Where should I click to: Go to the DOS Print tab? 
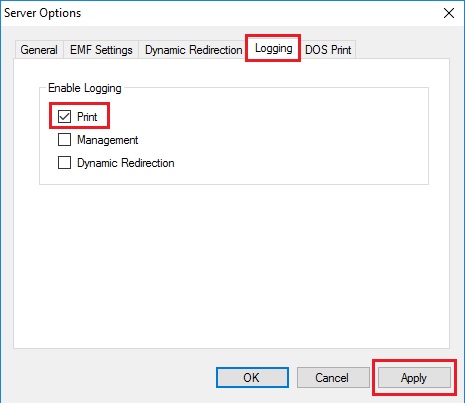click(328, 50)
